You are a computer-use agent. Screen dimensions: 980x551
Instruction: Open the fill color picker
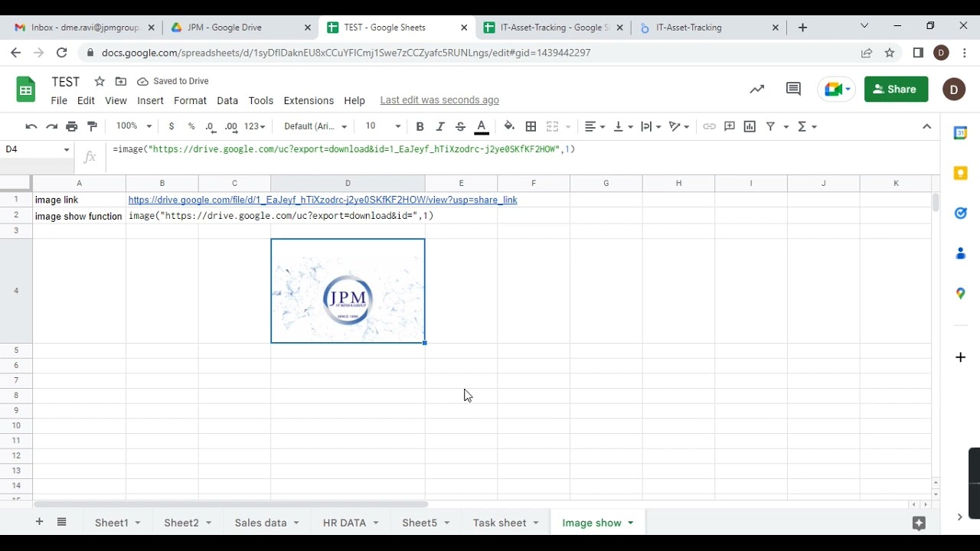click(x=509, y=126)
